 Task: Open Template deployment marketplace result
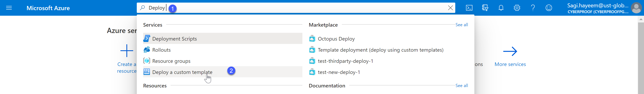pyautogui.click(x=380, y=50)
